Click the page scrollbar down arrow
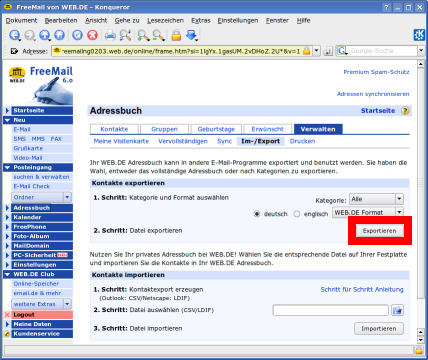The image size is (428, 360). pos(421,340)
